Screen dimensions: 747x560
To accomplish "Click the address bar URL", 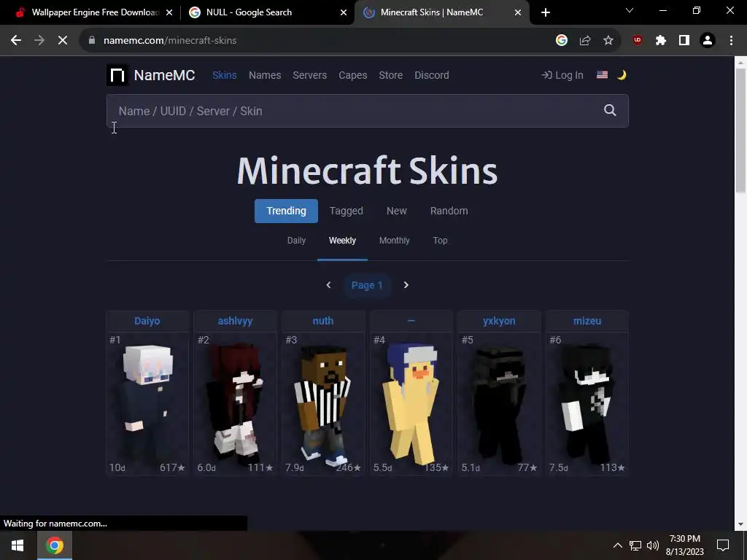I will pyautogui.click(x=169, y=41).
